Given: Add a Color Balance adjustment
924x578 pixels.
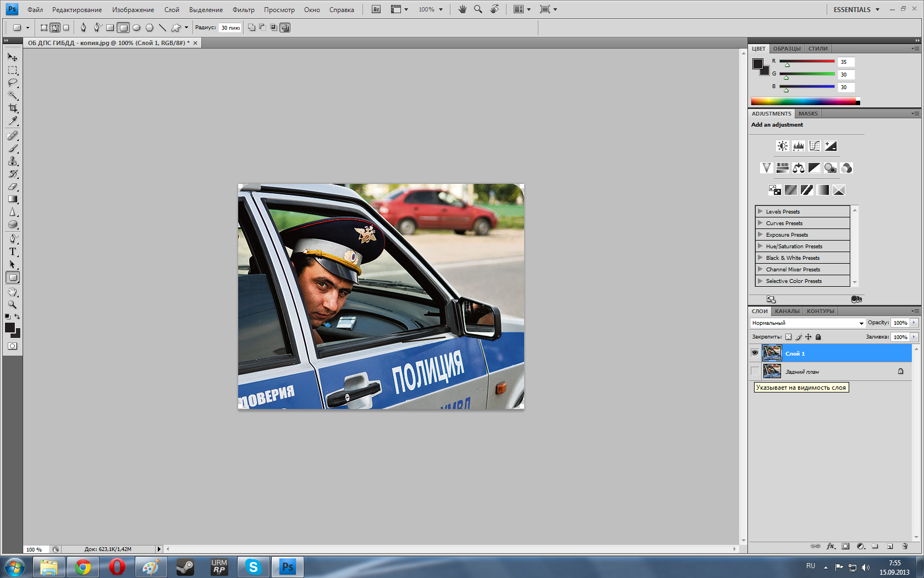Looking at the screenshot, I should (x=799, y=168).
